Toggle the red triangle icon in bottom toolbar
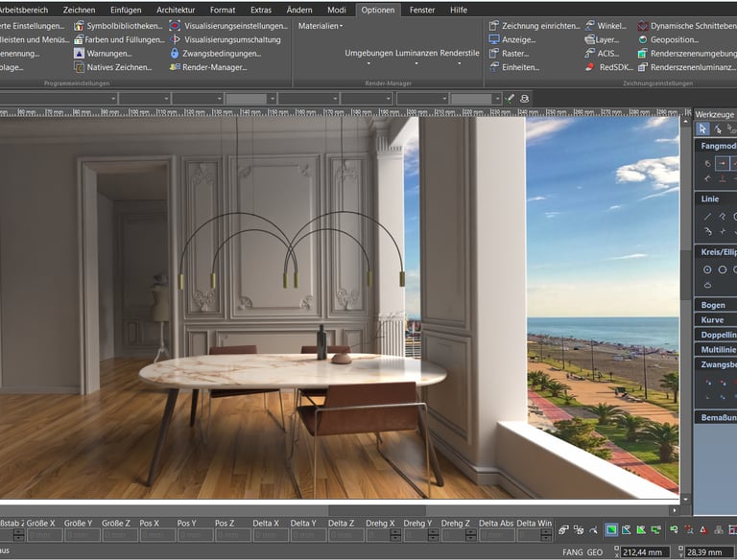Image resolution: width=737 pixels, height=560 pixels. [703, 530]
